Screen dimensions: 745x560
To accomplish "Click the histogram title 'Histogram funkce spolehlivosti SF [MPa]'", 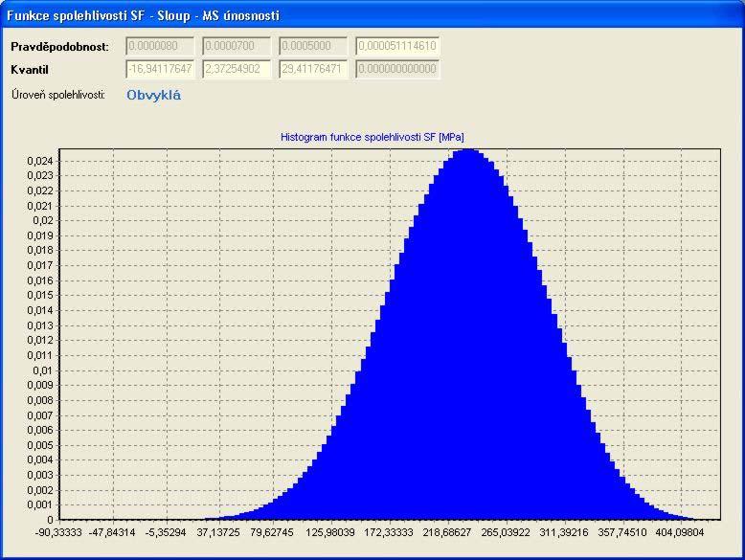I will click(372, 137).
